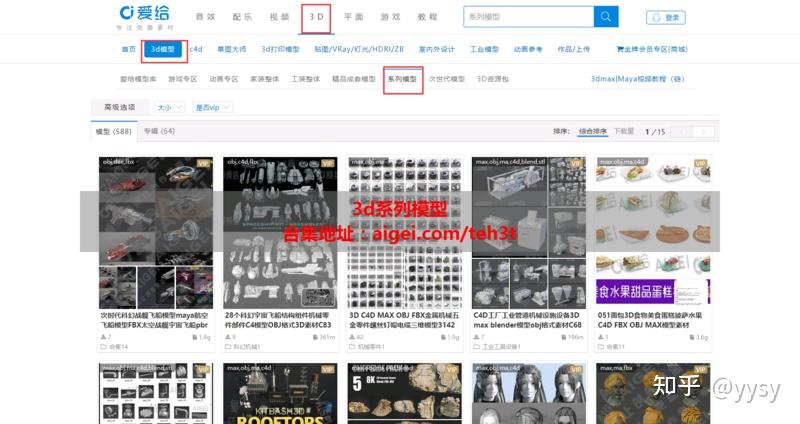Open the 游戏 top navigation item

pyautogui.click(x=390, y=17)
